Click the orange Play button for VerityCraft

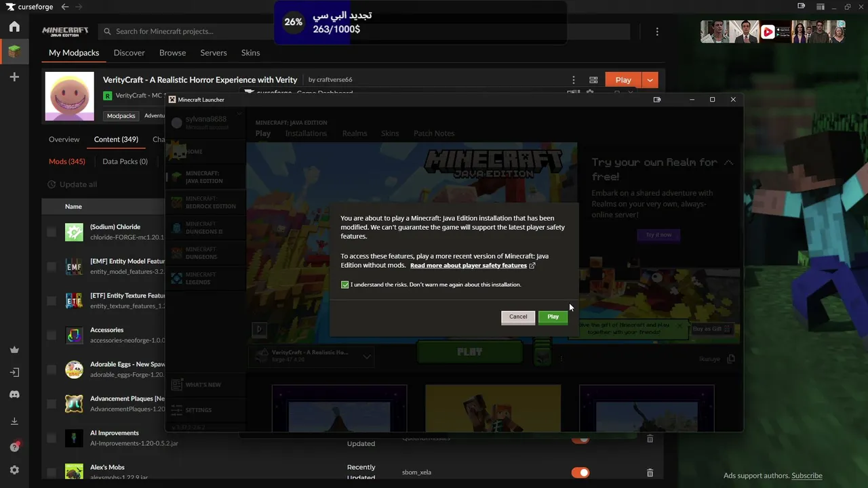[623, 80]
